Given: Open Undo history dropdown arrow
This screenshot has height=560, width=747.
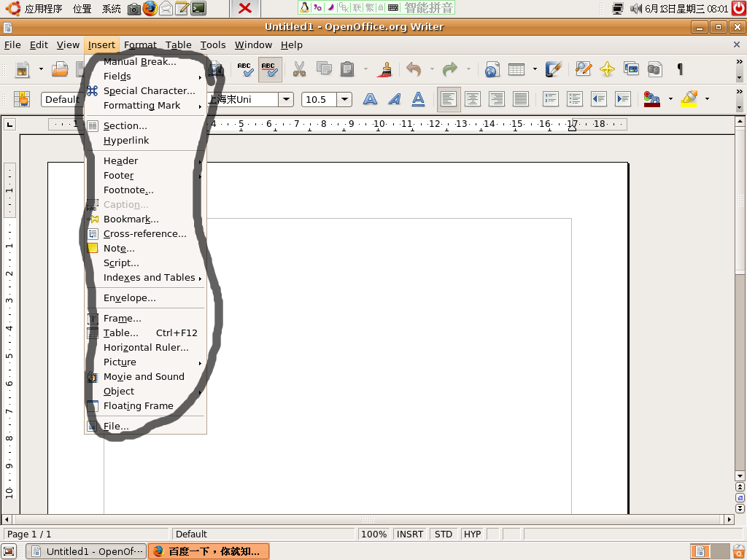Looking at the screenshot, I should pos(432,69).
